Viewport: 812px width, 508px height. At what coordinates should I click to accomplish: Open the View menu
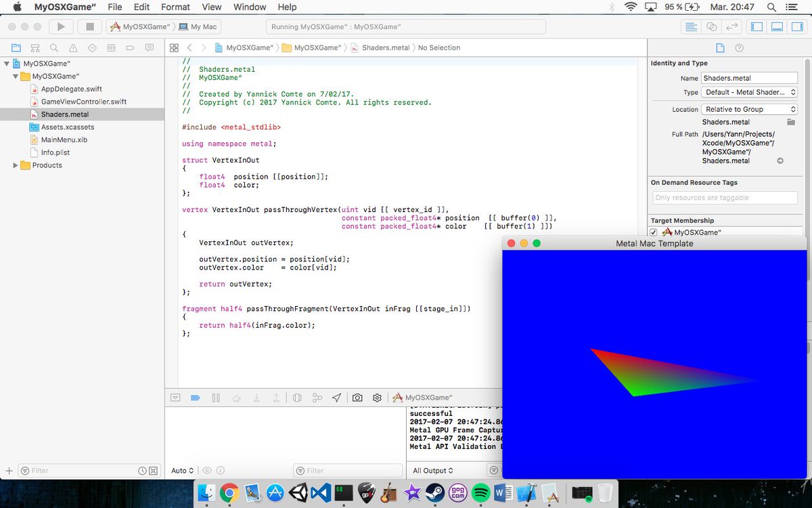pyautogui.click(x=212, y=7)
